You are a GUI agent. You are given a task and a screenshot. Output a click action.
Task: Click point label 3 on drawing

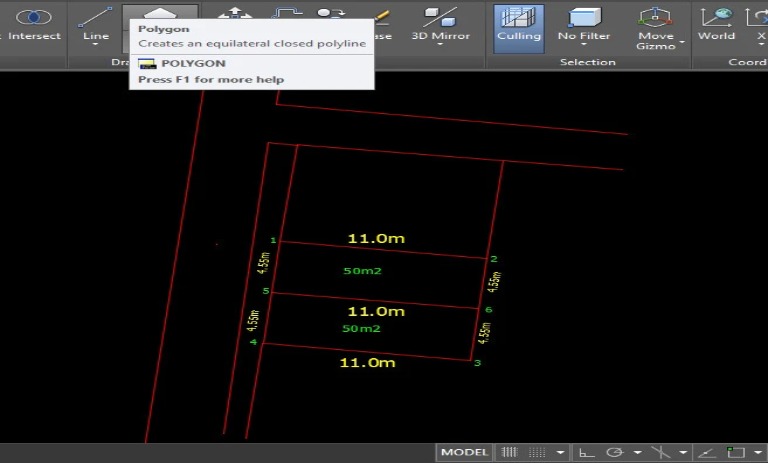478,363
